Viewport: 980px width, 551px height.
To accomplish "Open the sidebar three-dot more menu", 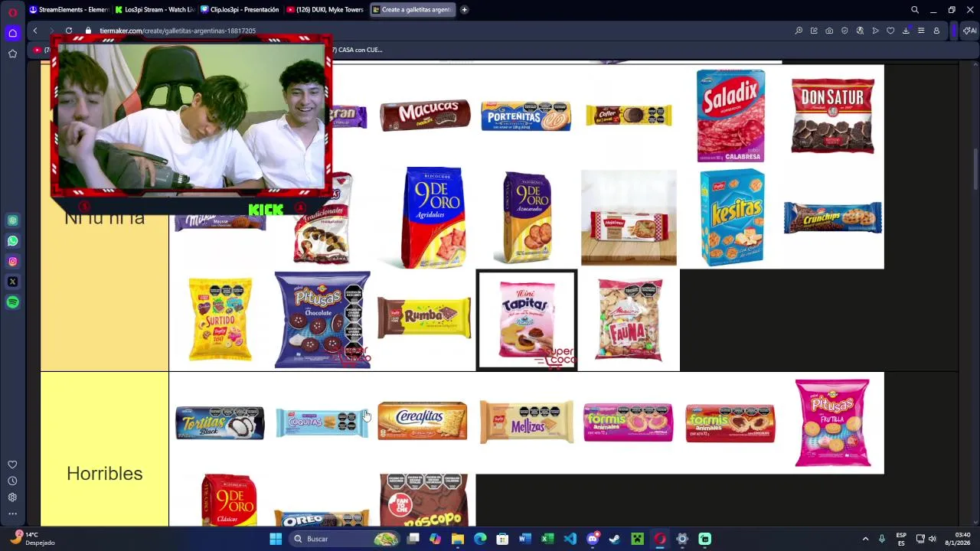I will (12, 514).
